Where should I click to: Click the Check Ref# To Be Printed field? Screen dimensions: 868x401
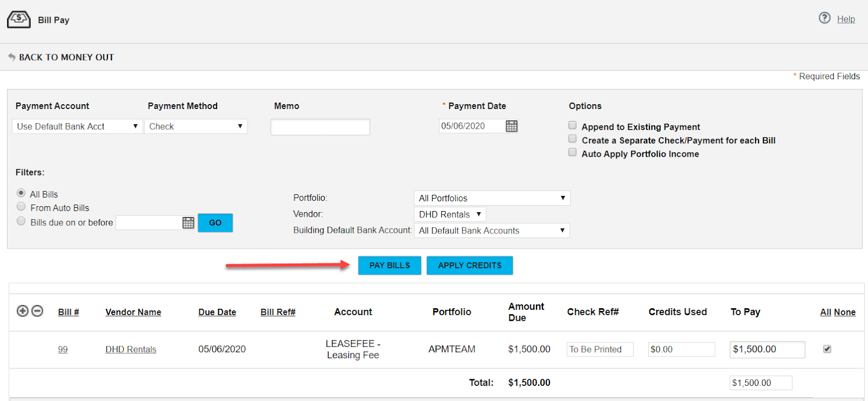(x=600, y=349)
